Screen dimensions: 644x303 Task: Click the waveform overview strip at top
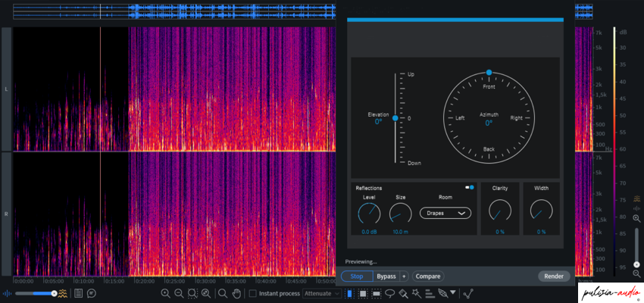[x=174, y=11]
